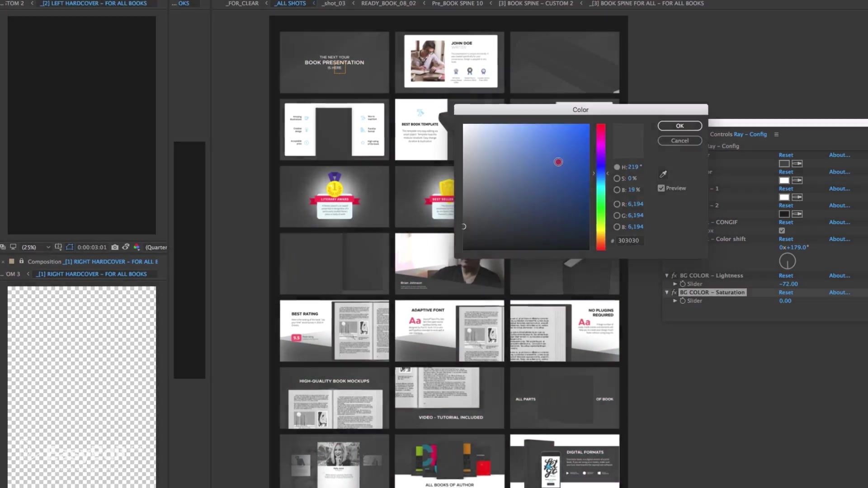This screenshot has height=488, width=868.
Task: Expand the _[1] RIGHT HARDCOVER ALL BOOKS tree item
Action: coord(28,273)
